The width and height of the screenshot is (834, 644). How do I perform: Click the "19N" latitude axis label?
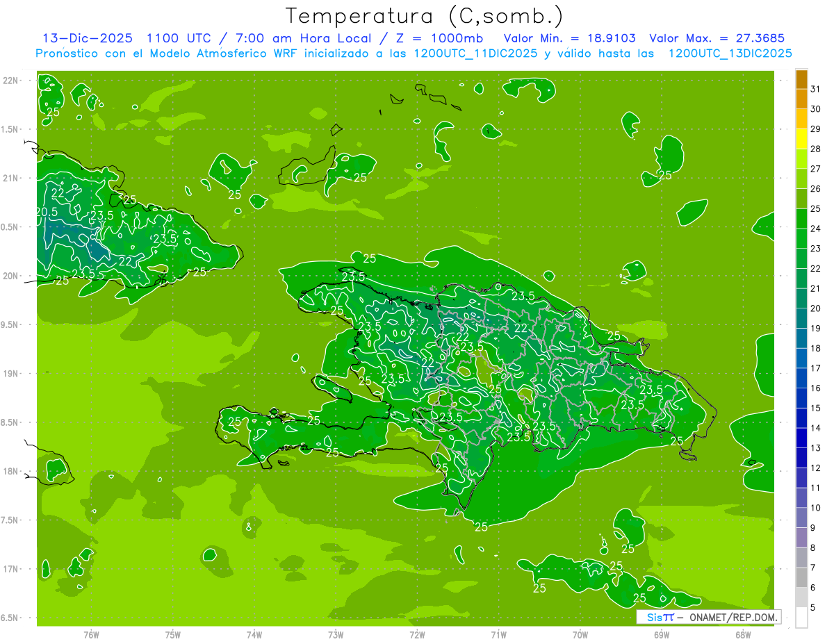pyautogui.click(x=10, y=374)
